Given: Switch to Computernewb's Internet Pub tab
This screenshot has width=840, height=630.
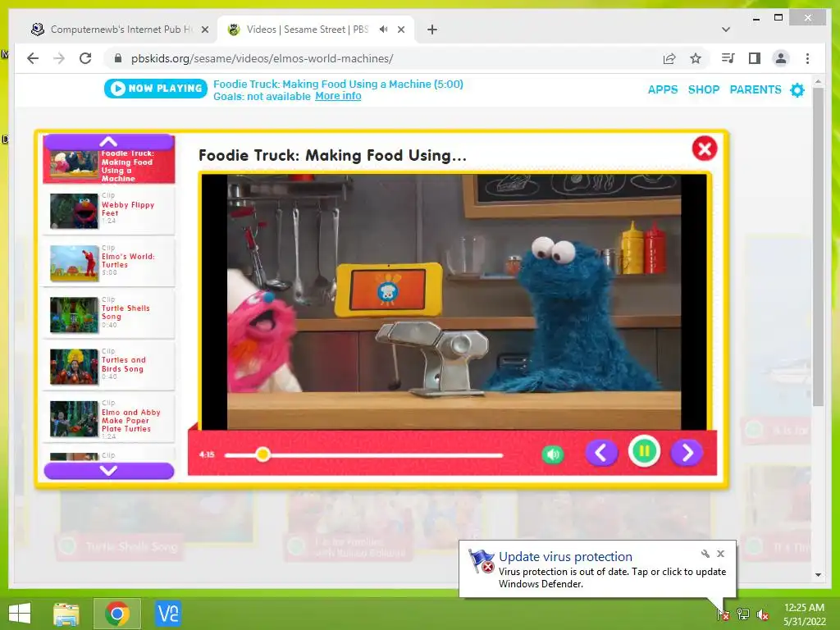Looking at the screenshot, I should pos(119,30).
